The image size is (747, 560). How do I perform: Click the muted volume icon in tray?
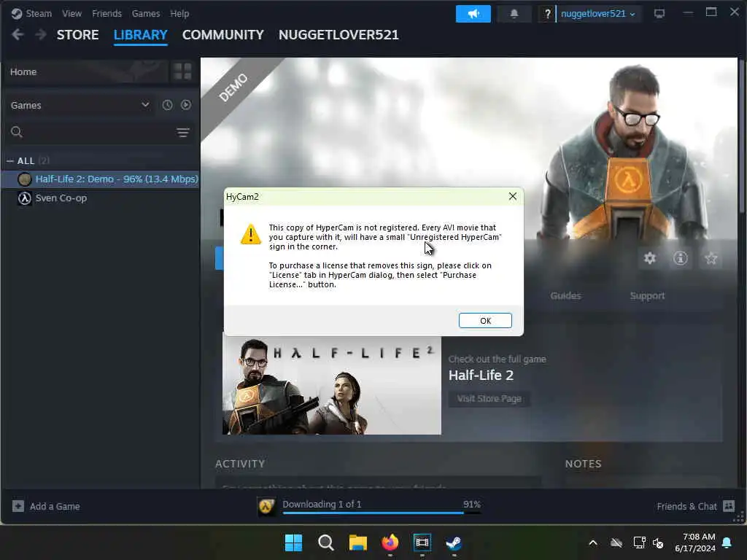[x=659, y=542]
